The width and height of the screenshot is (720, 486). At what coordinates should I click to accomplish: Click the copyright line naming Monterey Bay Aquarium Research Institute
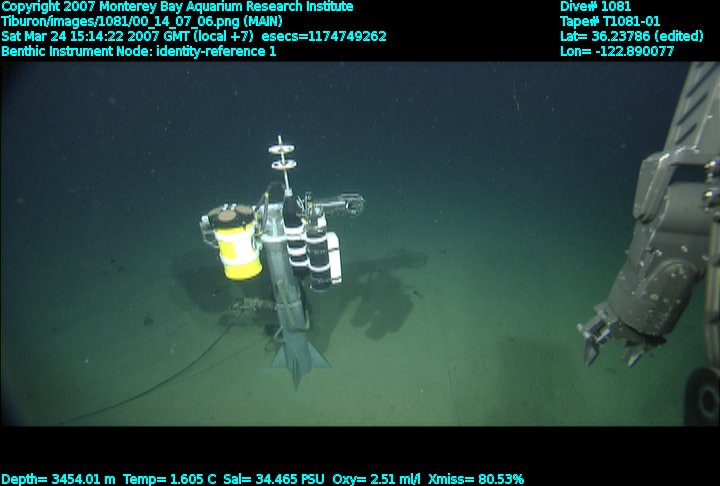tap(177, 7)
